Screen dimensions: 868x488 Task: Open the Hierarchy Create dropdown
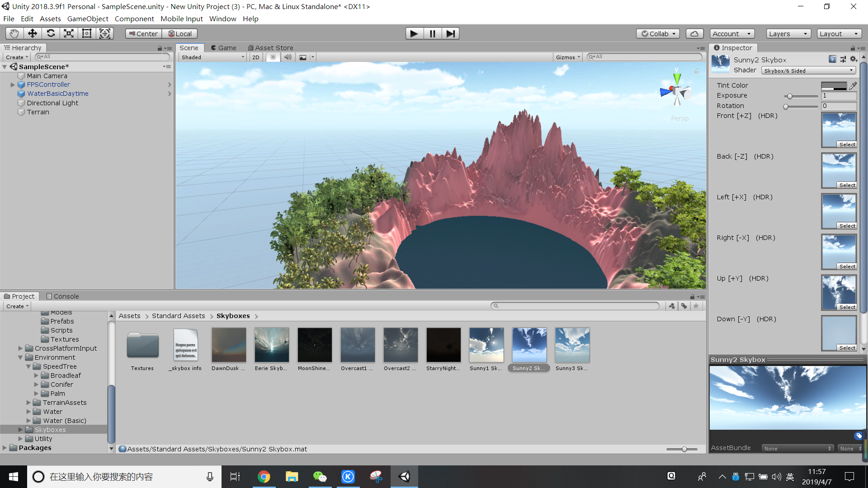coord(17,57)
